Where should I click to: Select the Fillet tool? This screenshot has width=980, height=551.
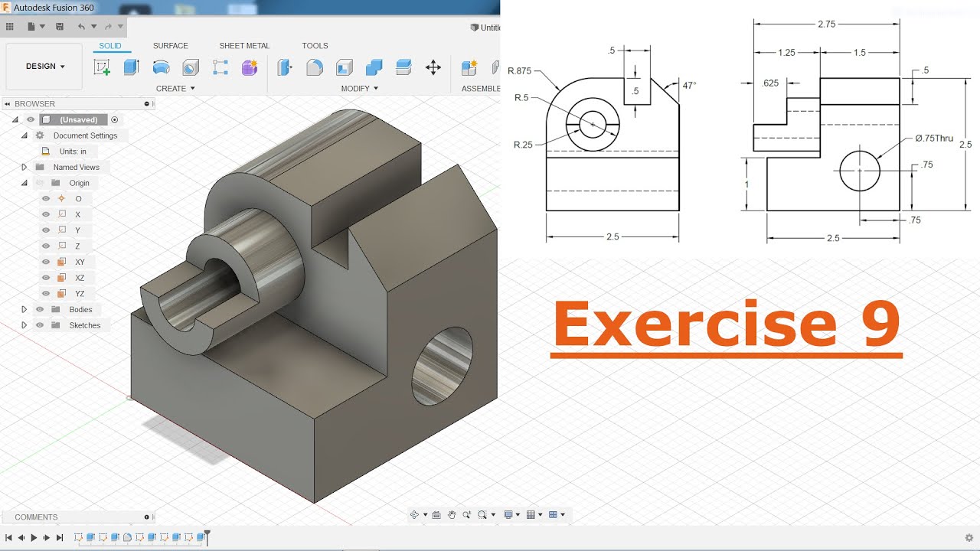(315, 67)
